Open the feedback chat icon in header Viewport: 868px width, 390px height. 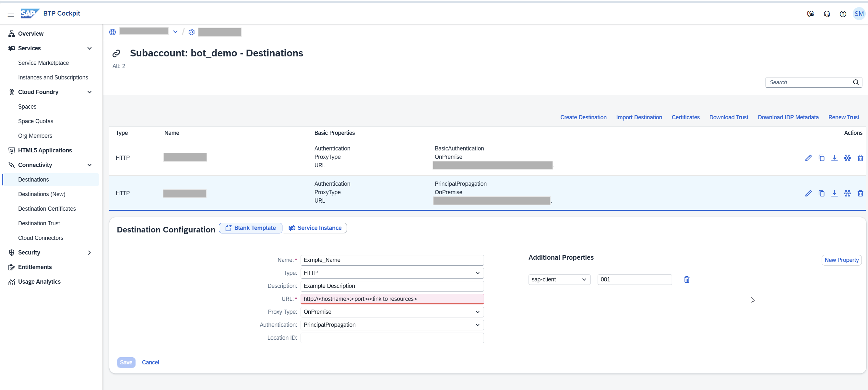(810, 14)
